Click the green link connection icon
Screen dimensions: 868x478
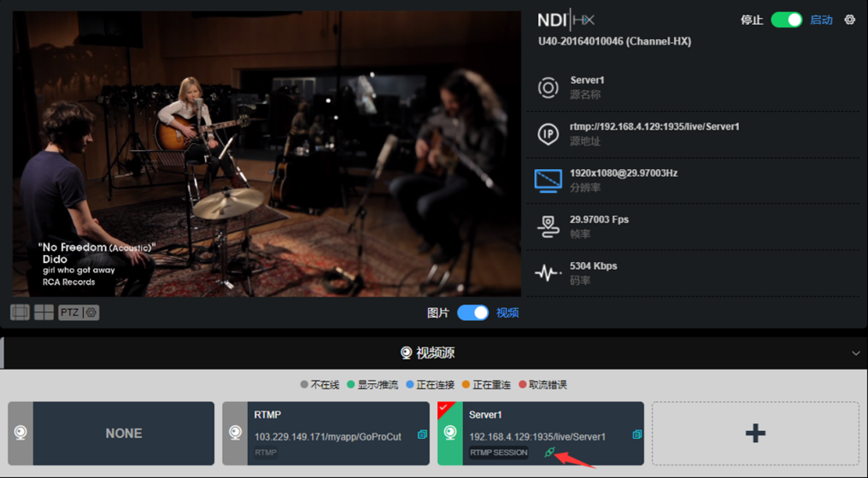tap(549, 452)
